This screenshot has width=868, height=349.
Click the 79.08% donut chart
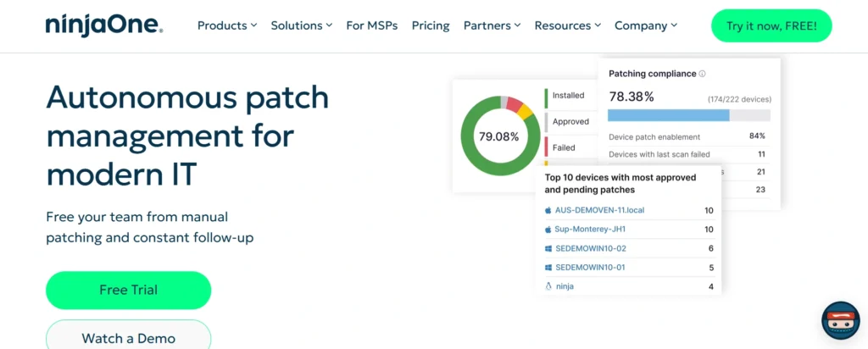pos(500,136)
